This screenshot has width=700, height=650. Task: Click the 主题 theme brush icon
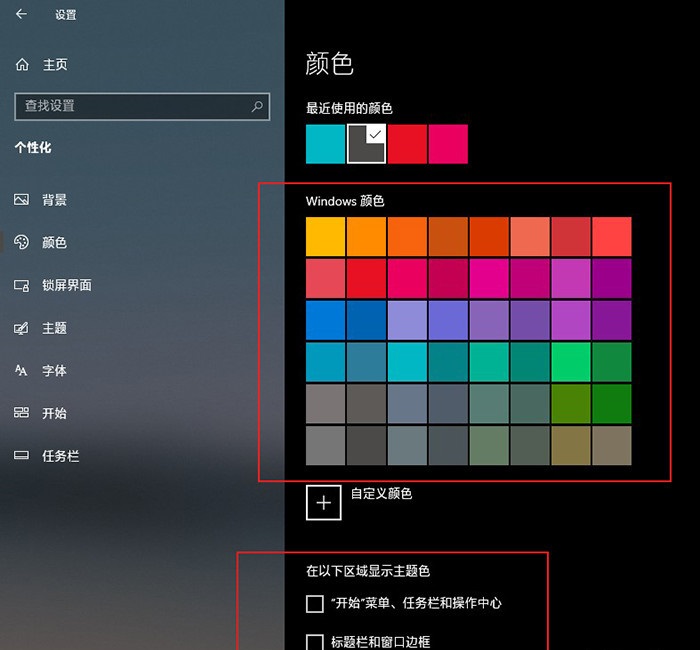(21, 328)
